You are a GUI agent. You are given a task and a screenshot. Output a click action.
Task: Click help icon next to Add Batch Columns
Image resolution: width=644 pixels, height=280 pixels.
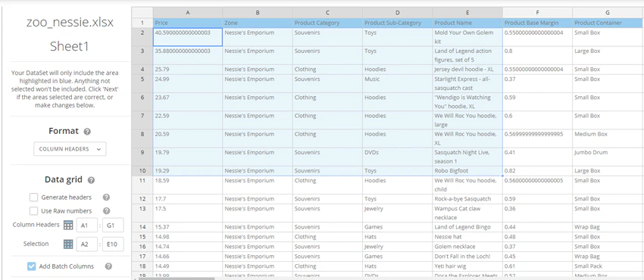[x=108, y=266]
